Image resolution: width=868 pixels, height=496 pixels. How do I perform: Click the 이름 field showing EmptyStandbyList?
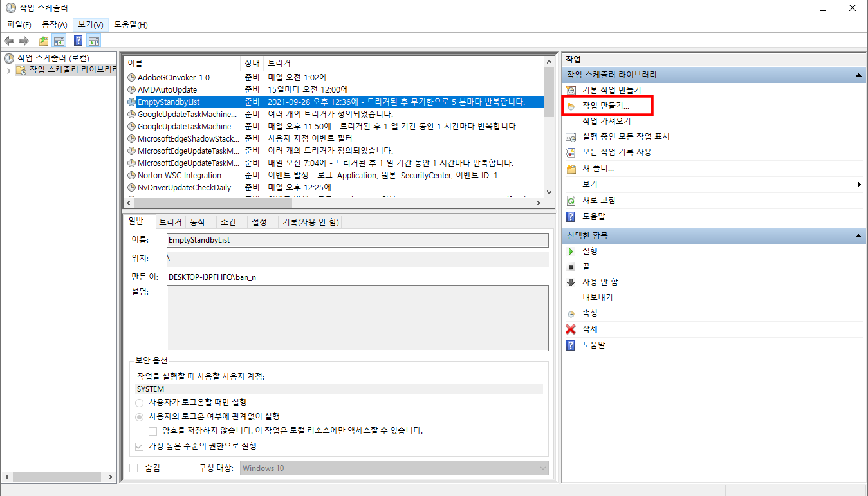(x=357, y=240)
